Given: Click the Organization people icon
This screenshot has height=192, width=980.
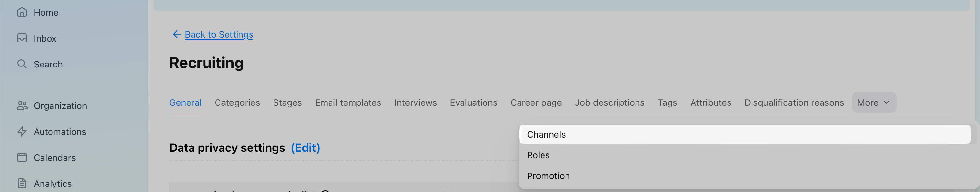Looking at the screenshot, I should pos(22,105).
